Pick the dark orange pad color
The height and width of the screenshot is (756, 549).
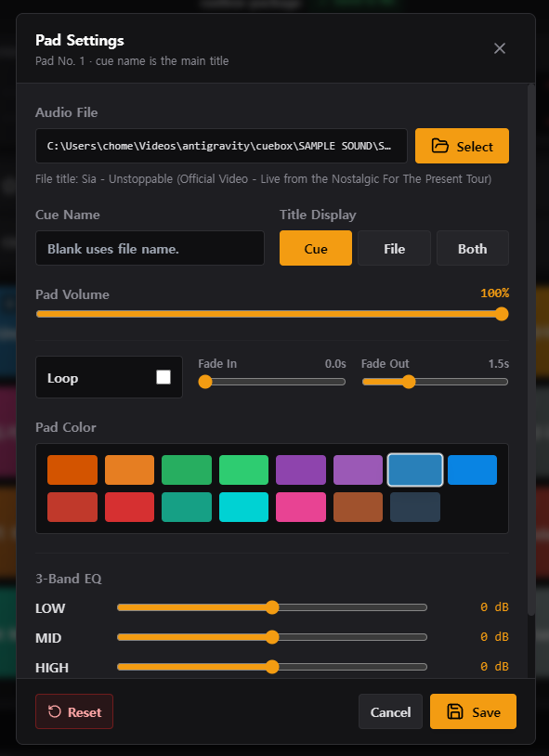click(72, 470)
